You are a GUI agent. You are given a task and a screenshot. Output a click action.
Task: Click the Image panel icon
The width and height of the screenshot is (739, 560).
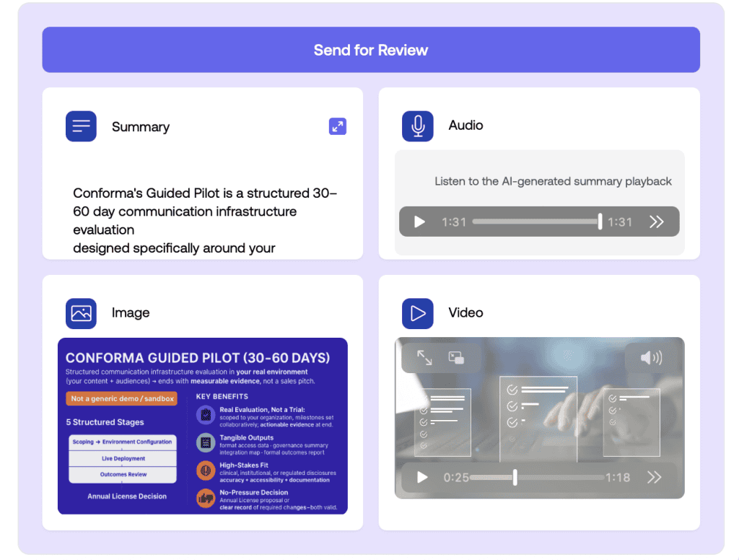(81, 313)
